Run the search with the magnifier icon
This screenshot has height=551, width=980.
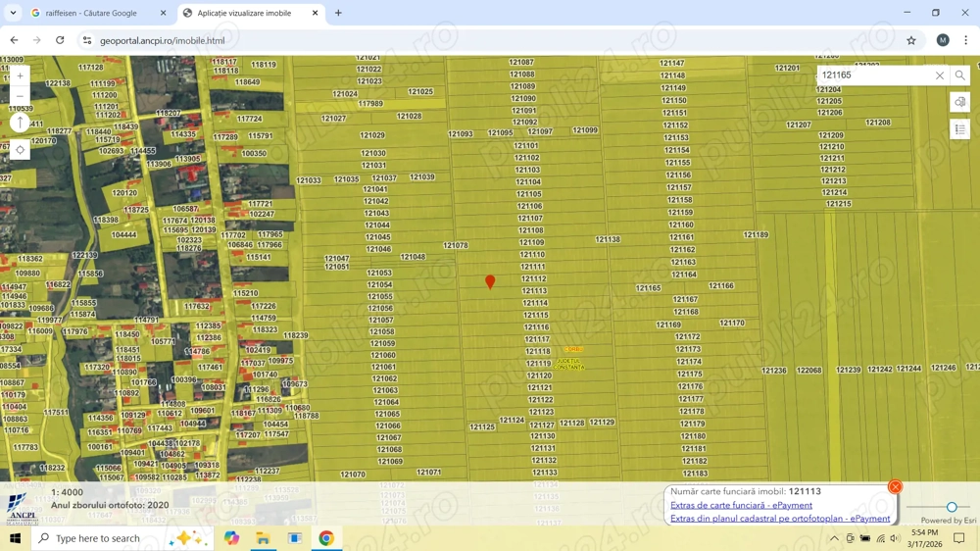click(960, 75)
